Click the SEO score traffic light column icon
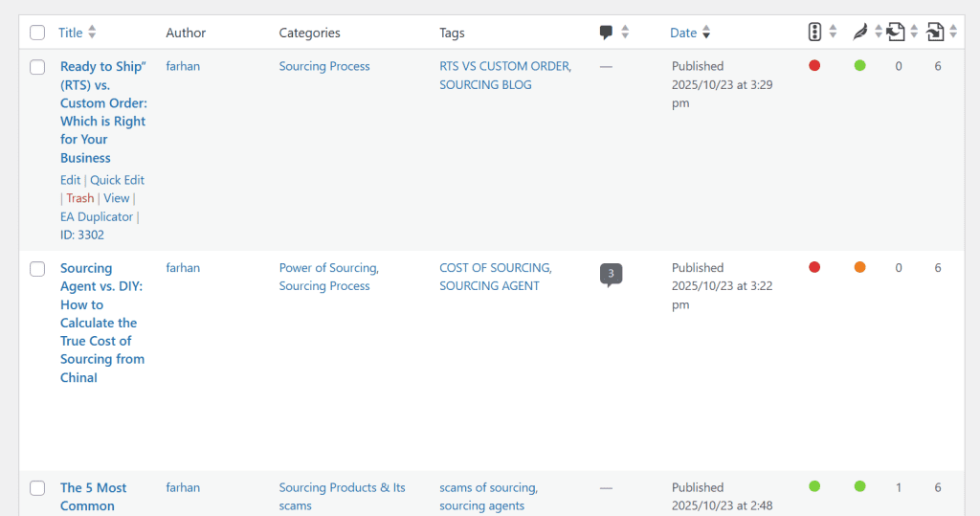980x516 pixels. [x=814, y=32]
